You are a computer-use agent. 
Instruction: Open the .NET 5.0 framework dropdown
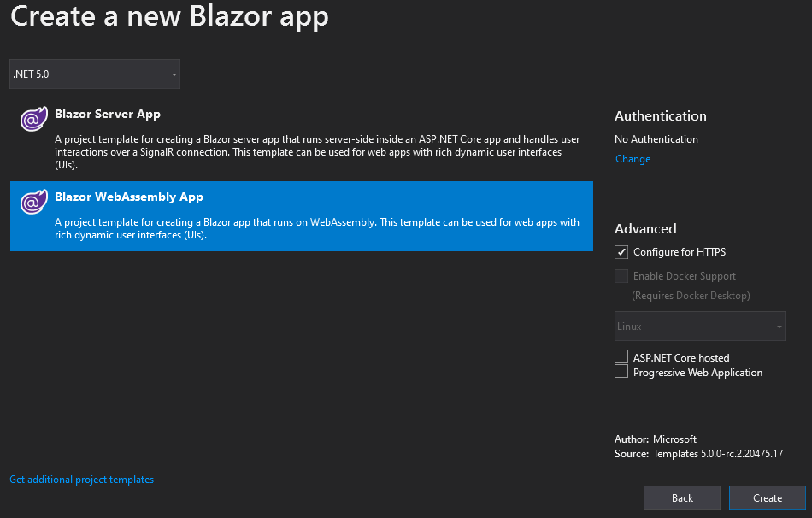click(x=95, y=74)
